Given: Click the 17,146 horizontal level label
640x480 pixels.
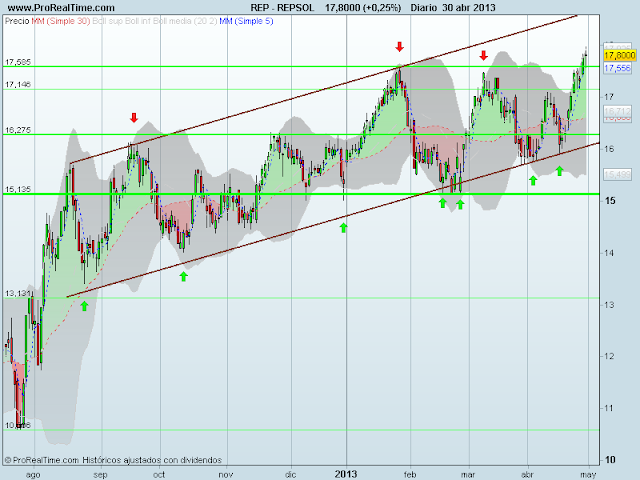Looking at the screenshot, I should (18, 84).
